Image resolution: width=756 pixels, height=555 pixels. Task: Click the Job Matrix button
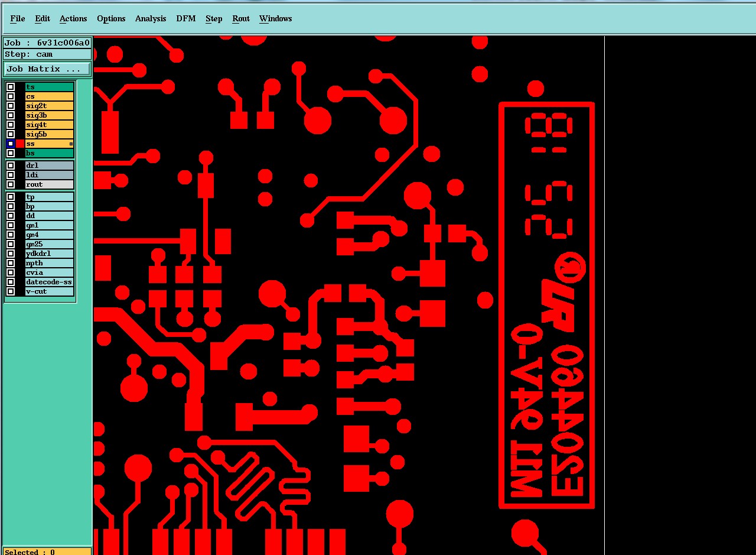tap(47, 69)
